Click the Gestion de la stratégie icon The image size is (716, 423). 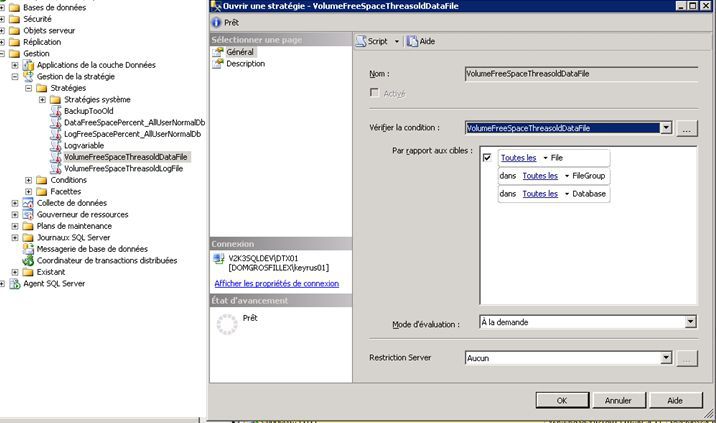[x=28, y=76]
